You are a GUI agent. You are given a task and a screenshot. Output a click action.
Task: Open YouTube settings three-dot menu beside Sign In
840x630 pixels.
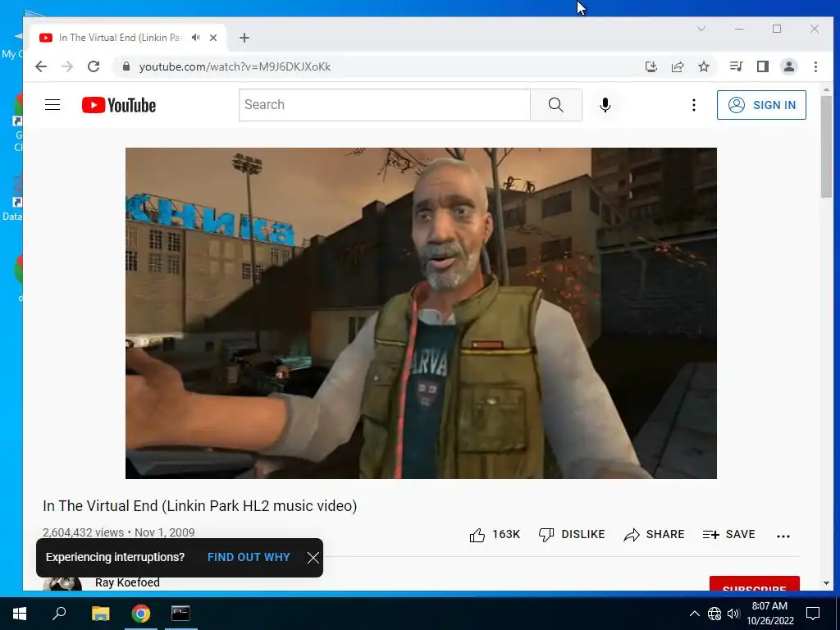(694, 105)
